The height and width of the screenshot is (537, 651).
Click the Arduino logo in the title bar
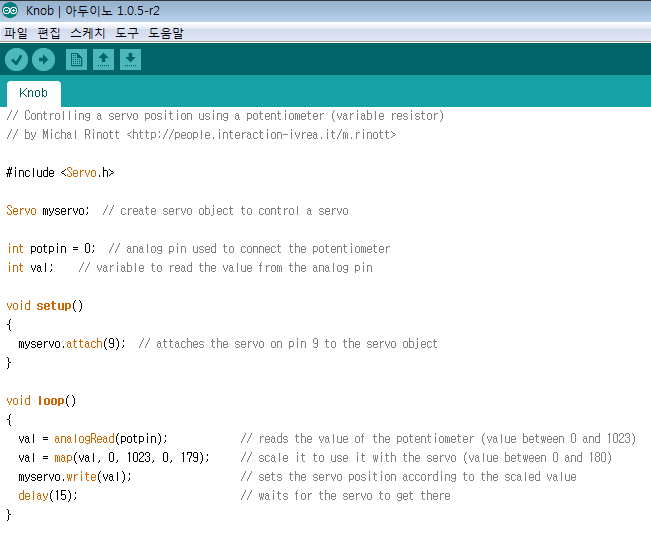pyautogui.click(x=10, y=10)
